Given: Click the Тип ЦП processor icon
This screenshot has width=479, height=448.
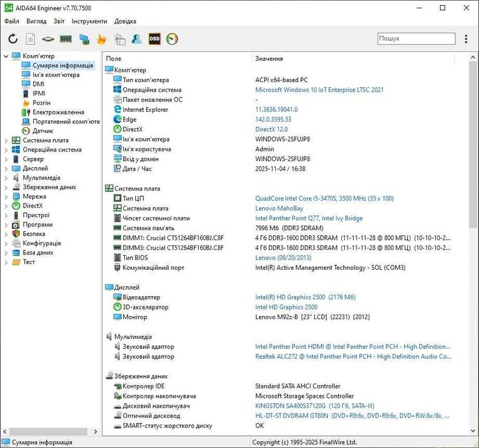Looking at the screenshot, I should pyautogui.click(x=117, y=198).
